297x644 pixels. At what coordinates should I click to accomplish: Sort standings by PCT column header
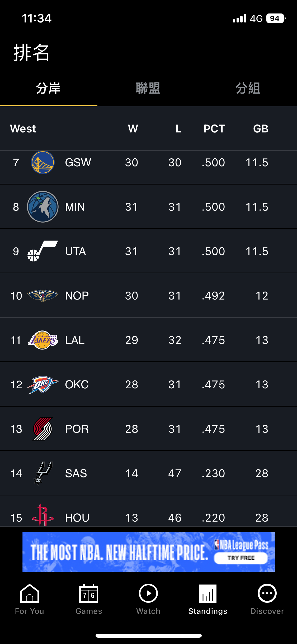click(214, 129)
